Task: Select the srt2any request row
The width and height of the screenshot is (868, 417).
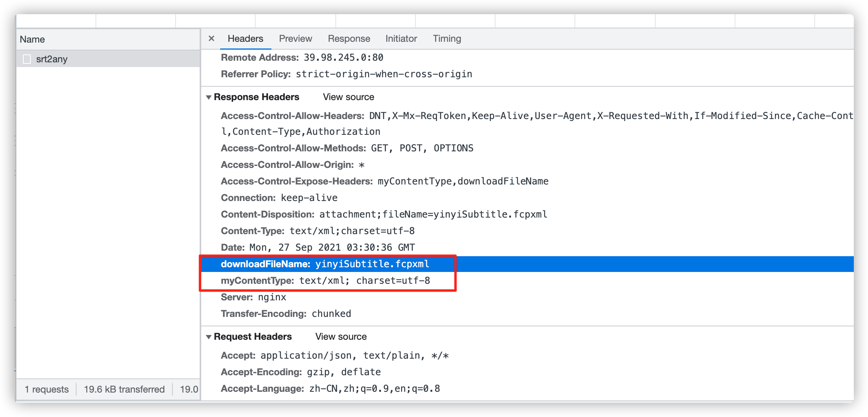Action: [x=51, y=59]
